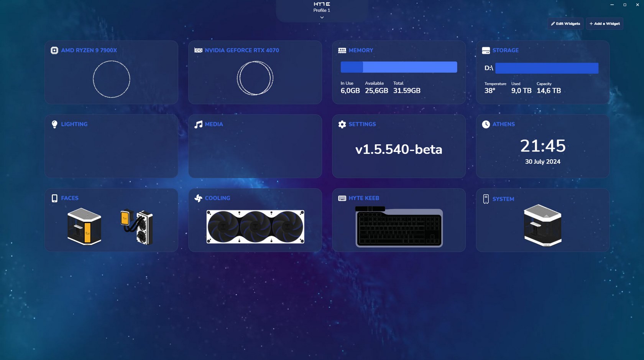Screen dimensions: 644x360
Task: Click the D:\ storage usage bar
Action: coord(547,68)
